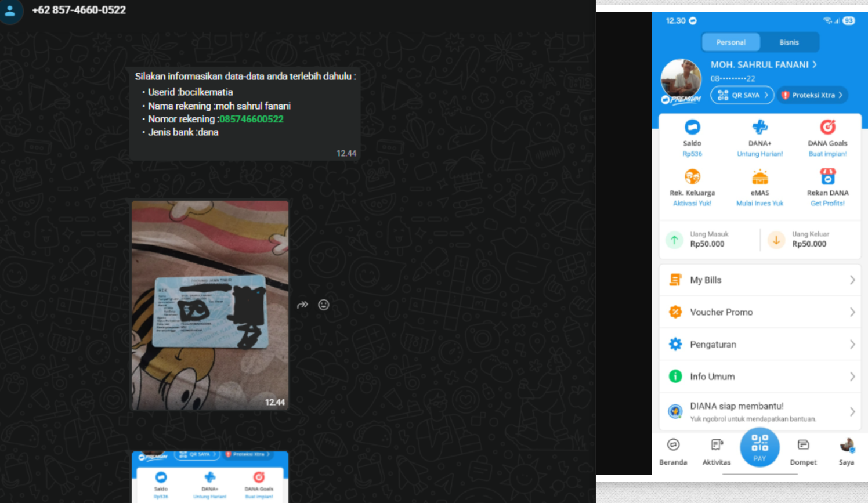Click the emoji reaction icon beside the photo
Screen dimensions: 868x503
tap(324, 305)
